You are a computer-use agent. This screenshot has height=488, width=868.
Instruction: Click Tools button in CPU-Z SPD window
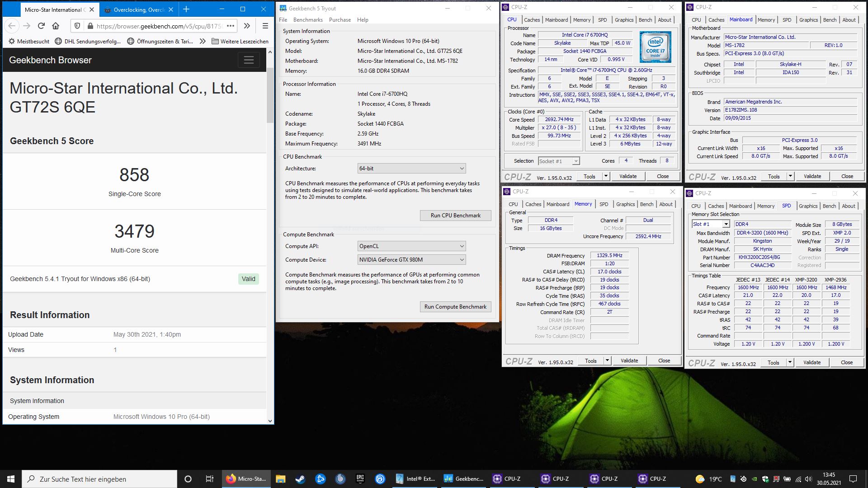[x=773, y=362]
